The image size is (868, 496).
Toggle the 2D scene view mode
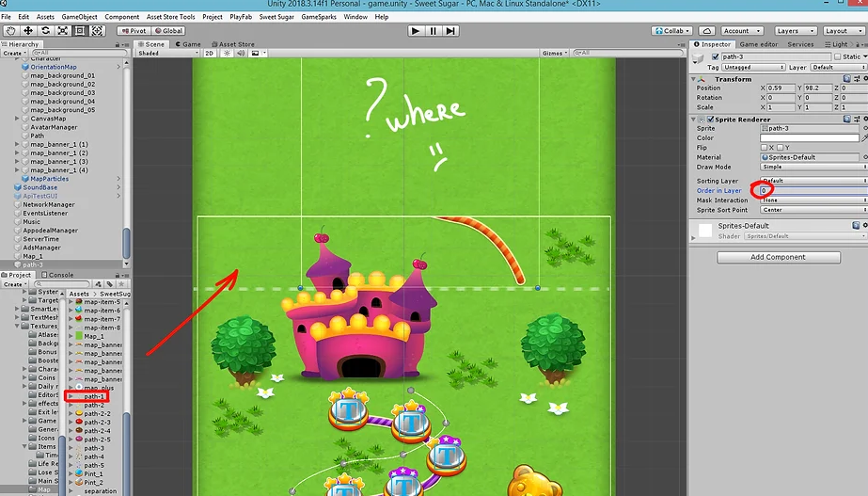click(210, 54)
